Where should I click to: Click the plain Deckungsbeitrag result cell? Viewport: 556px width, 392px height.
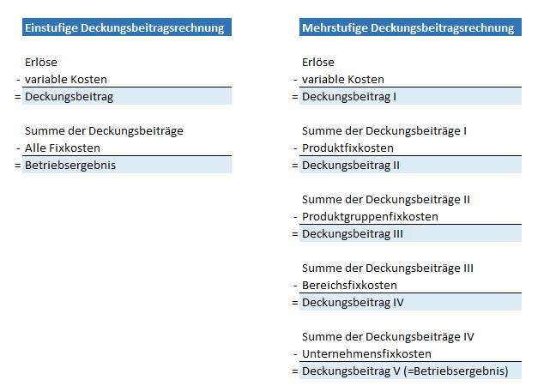tap(69, 97)
